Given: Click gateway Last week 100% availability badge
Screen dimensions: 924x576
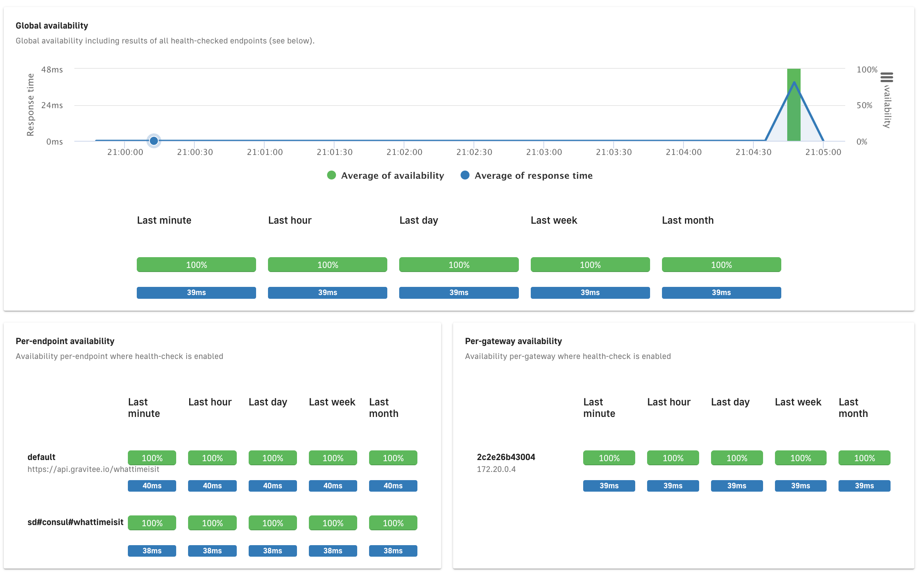Looking at the screenshot, I should tap(800, 458).
